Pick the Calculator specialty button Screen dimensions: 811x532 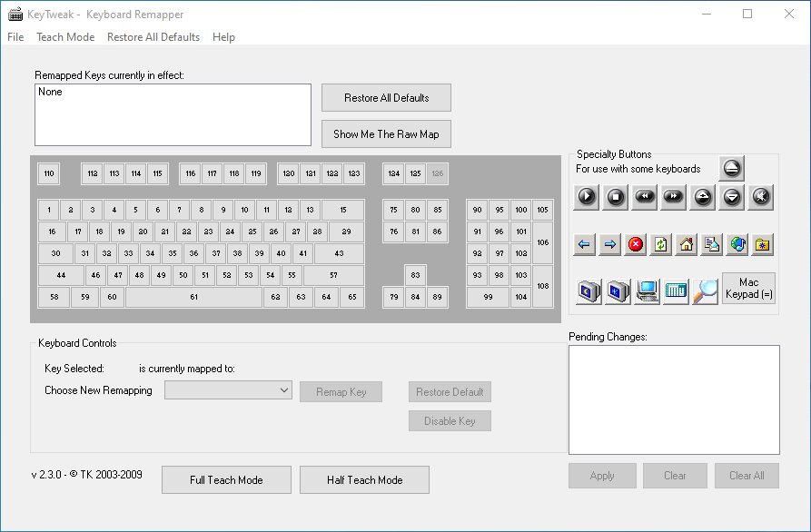[676, 291]
